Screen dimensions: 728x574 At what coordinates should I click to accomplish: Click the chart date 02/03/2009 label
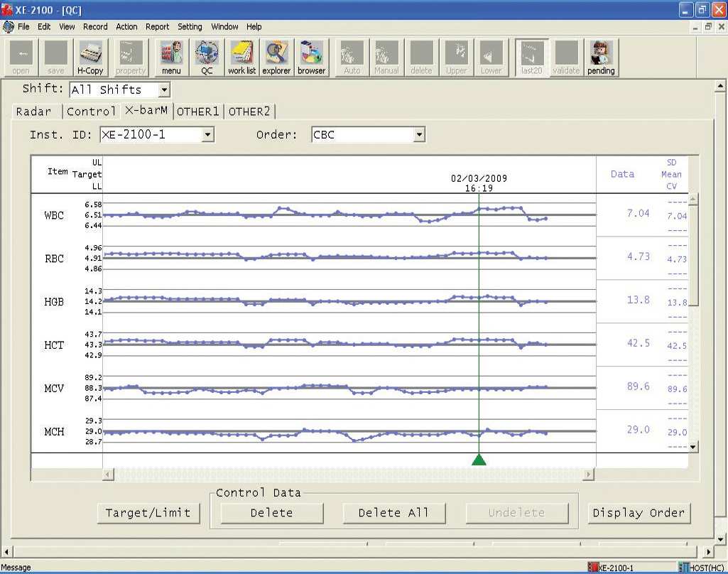479,178
